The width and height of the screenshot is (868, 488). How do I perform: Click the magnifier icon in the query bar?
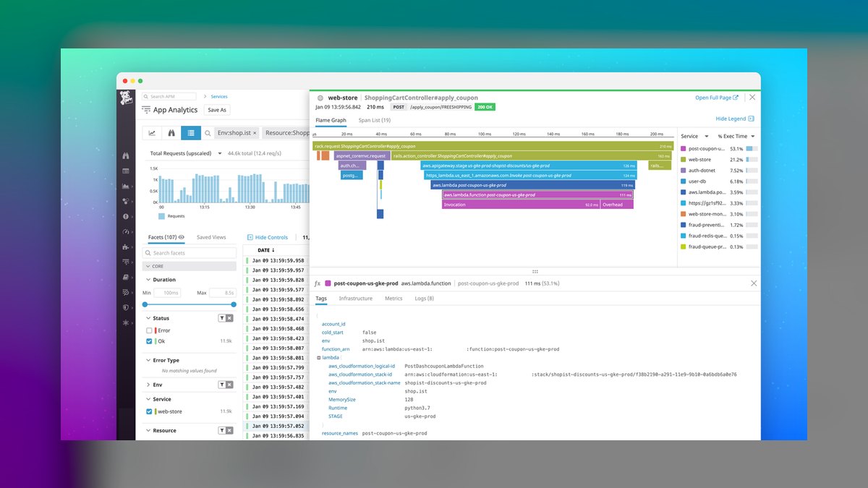(x=208, y=133)
